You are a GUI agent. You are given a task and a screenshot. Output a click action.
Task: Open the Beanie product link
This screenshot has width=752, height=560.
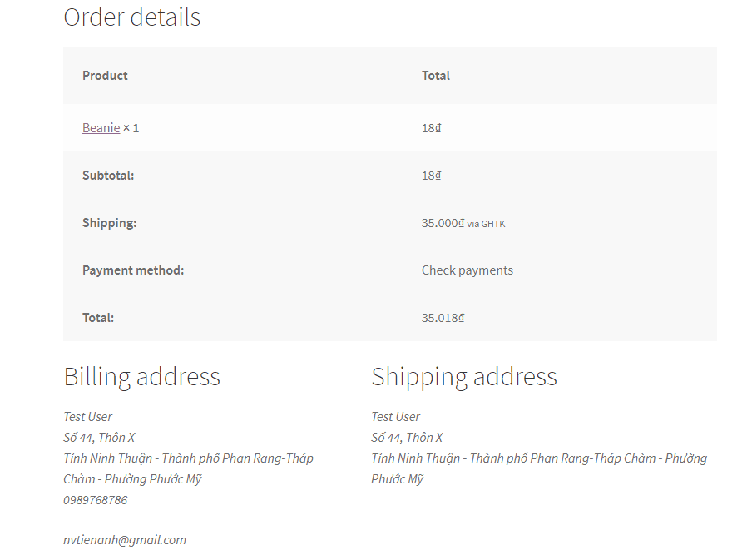101,128
